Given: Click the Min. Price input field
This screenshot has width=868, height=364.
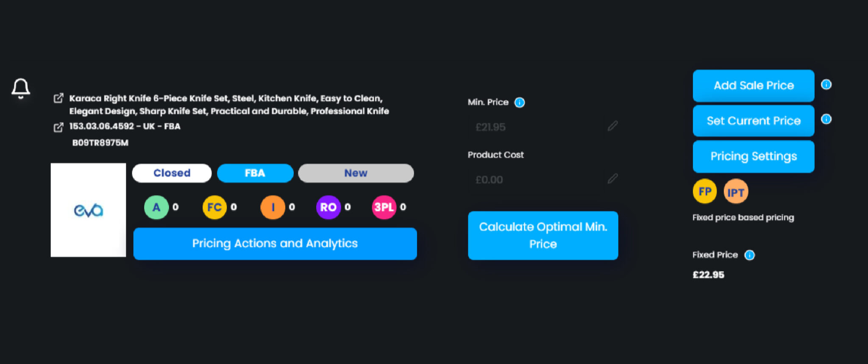Looking at the screenshot, I should 536,127.
